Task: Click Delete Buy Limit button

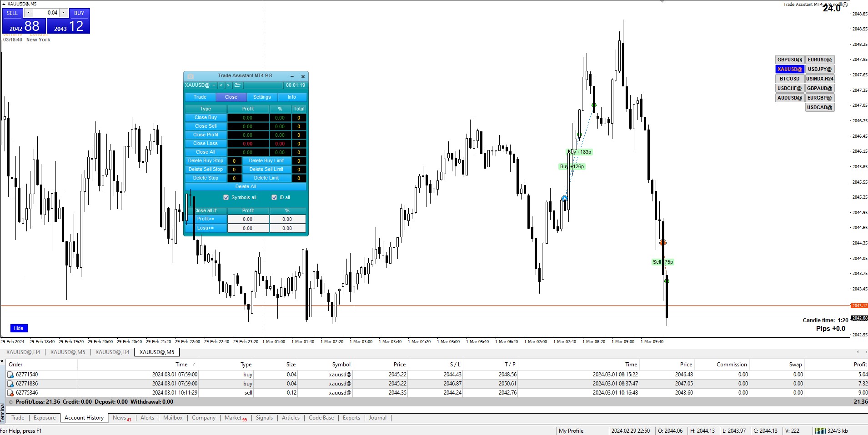Action: (x=266, y=161)
